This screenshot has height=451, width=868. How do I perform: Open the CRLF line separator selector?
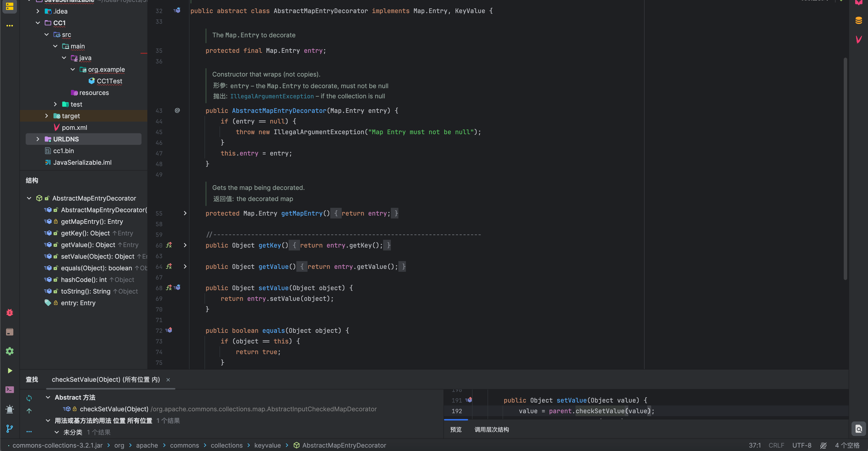pos(776,445)
